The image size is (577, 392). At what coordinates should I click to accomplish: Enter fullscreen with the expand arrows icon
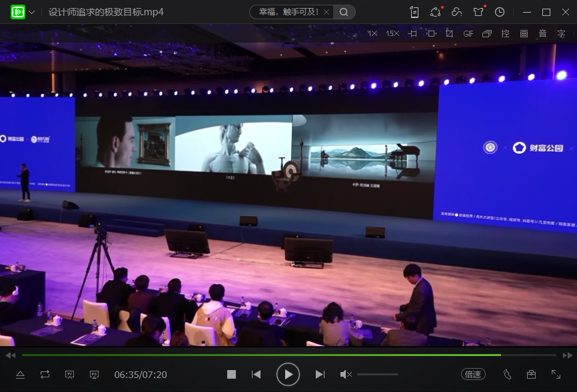coord(556,375)
